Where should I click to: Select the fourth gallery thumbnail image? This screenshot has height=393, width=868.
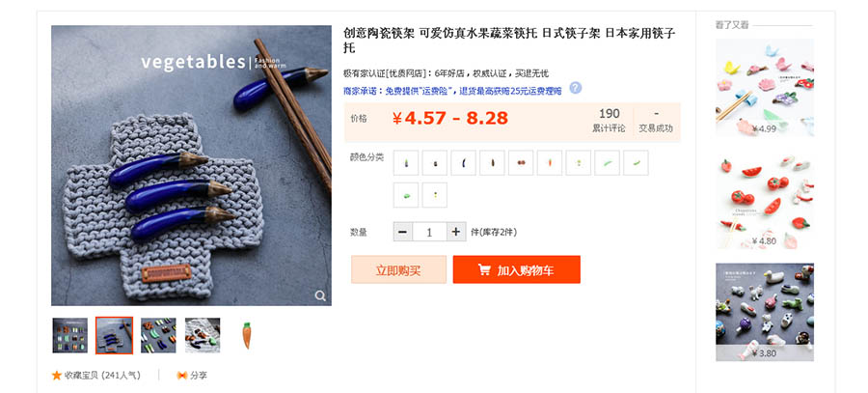pyautogui.click(x=203, y=335)
